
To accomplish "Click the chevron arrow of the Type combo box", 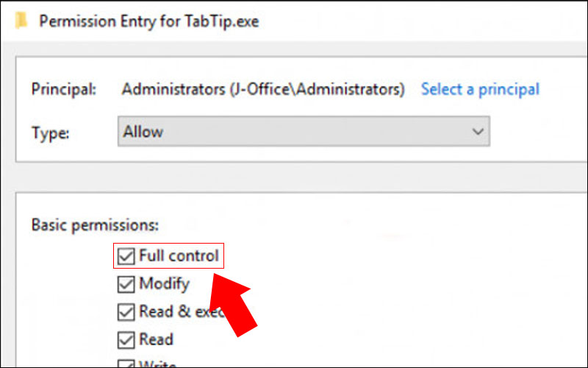I will (x=478, y=132).
